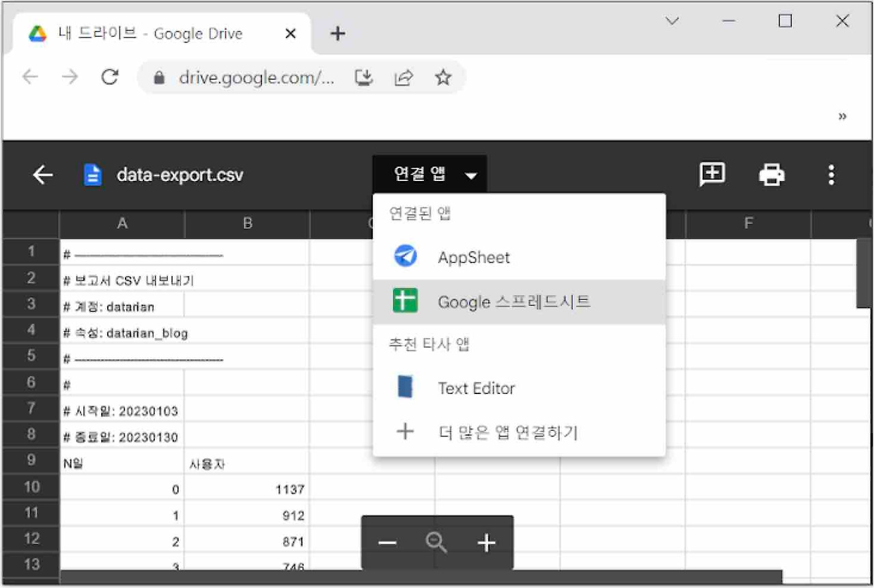Reset zoom using the magnifier icon
This screenshot has height=588, width=874.
coord(436,543)
